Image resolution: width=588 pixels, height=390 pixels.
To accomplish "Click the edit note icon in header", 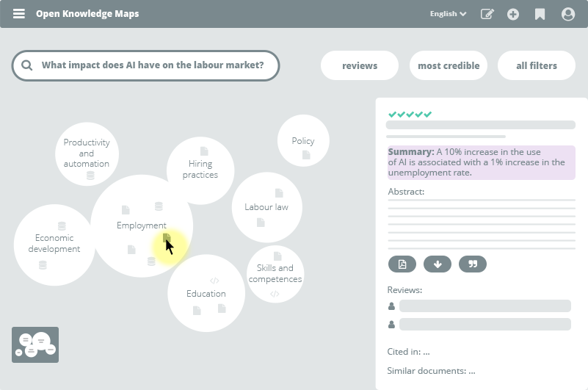I will 487,14.
